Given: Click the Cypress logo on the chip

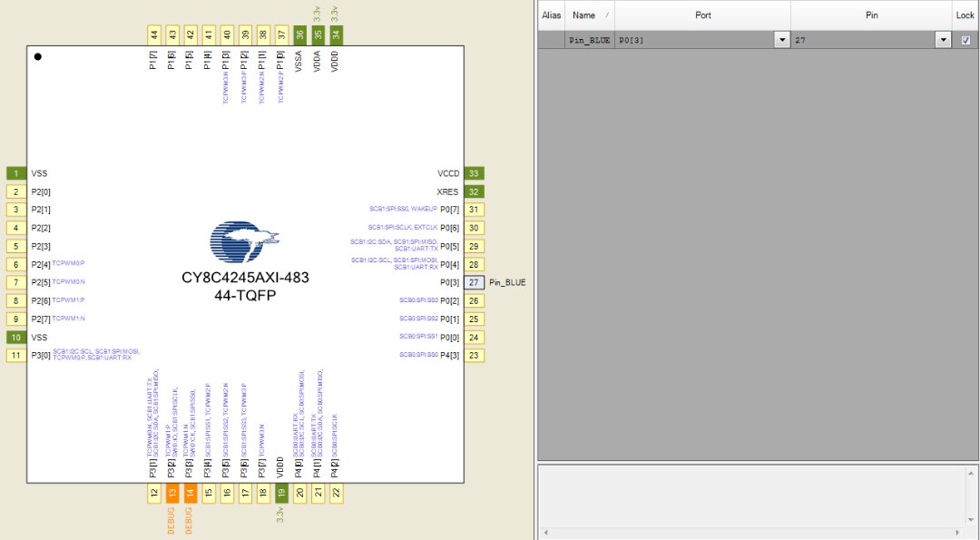Looking at the screenshot, I should 242,241.
